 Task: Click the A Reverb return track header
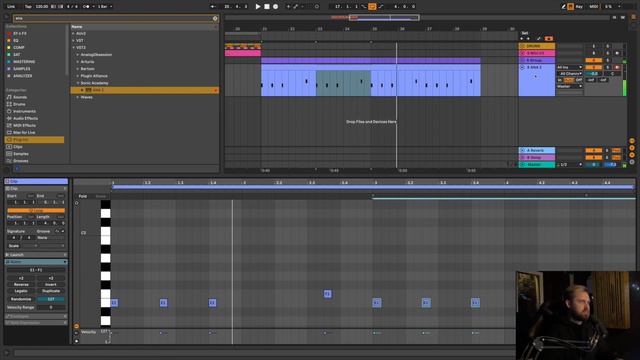point(536,150)
